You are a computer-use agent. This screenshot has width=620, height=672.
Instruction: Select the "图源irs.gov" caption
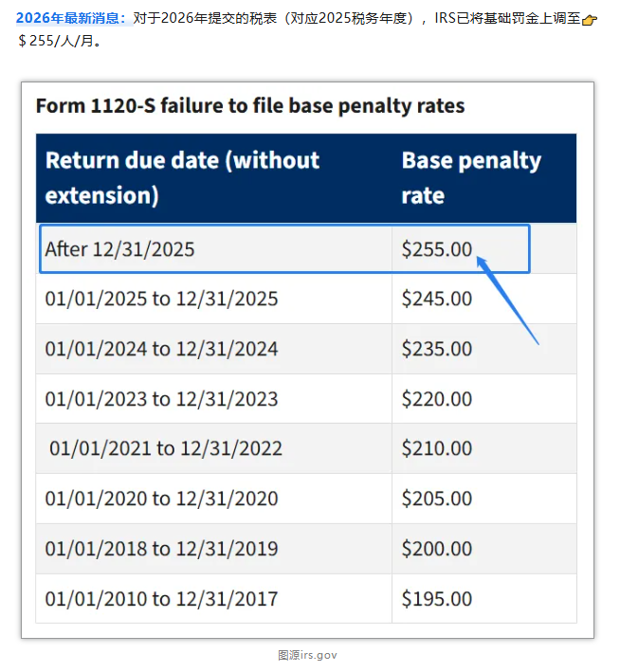click(x=307, y=655)
